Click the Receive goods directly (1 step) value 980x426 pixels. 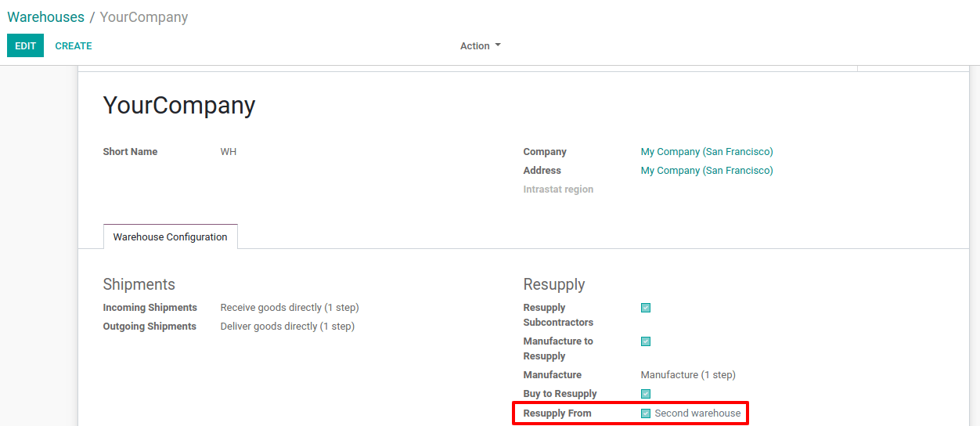290,308
